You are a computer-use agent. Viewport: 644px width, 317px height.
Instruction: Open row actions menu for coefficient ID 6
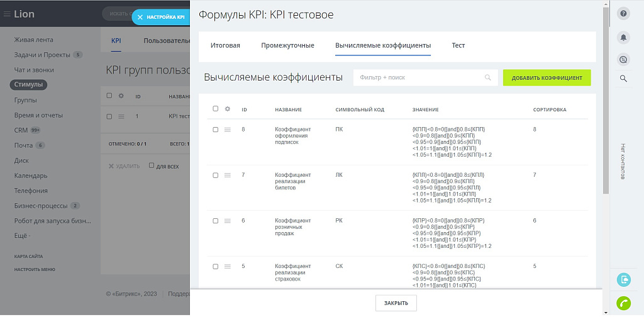tap(228, 221)
